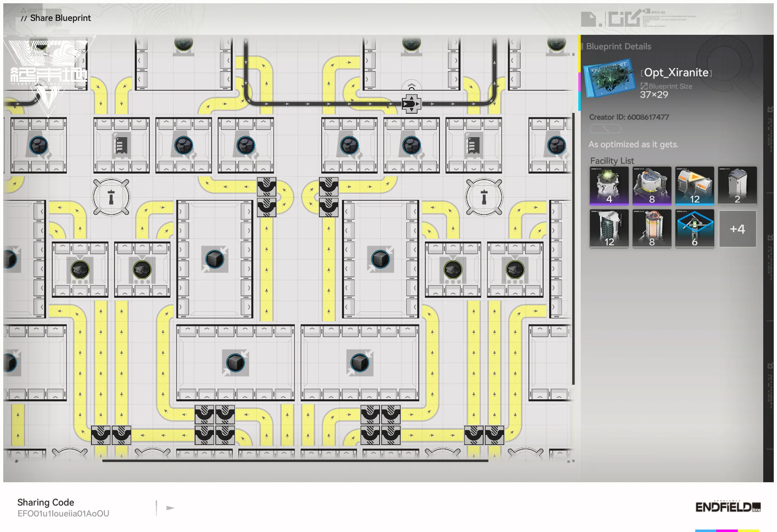Viewport: 777px width, 532px height.
Task: Select the round grinder facility tile showing 8
Action: tap(652, 186)
